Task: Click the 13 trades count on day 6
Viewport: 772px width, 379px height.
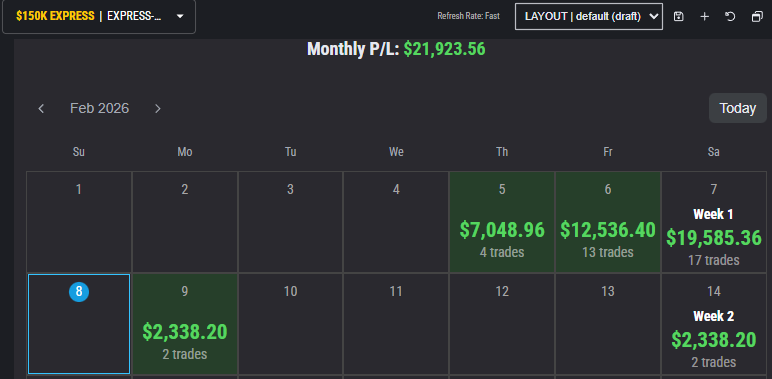Action: (608, 253)
